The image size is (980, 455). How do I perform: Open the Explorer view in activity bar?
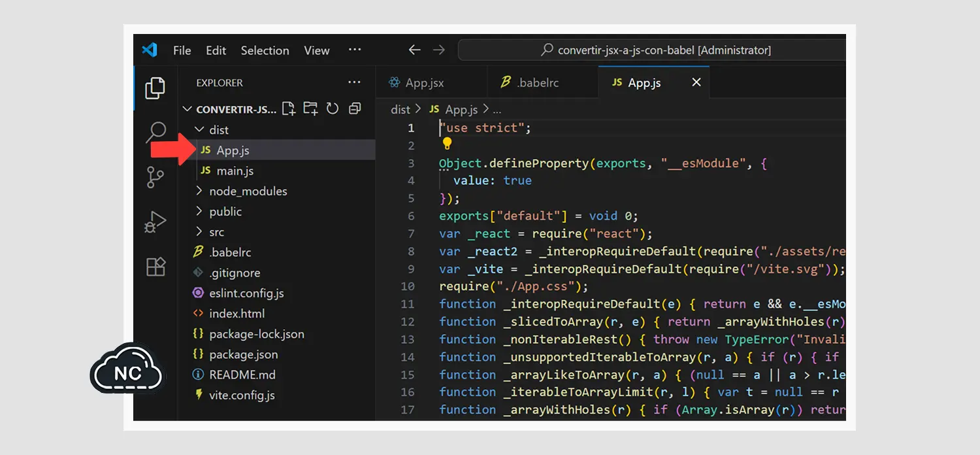(x=155, y=88)
